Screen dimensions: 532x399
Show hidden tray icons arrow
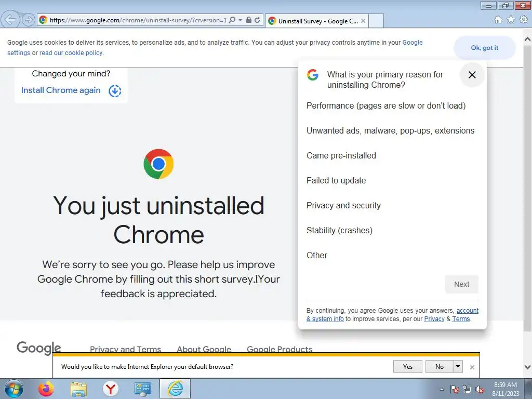(x=442, y=389)
